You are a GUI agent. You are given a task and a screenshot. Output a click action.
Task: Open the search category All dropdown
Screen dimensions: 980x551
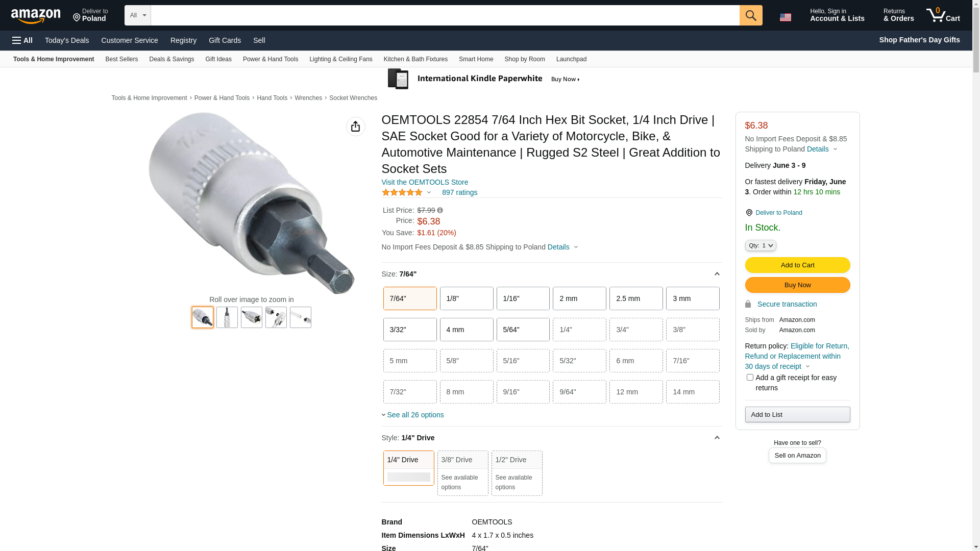pos(137,15)
